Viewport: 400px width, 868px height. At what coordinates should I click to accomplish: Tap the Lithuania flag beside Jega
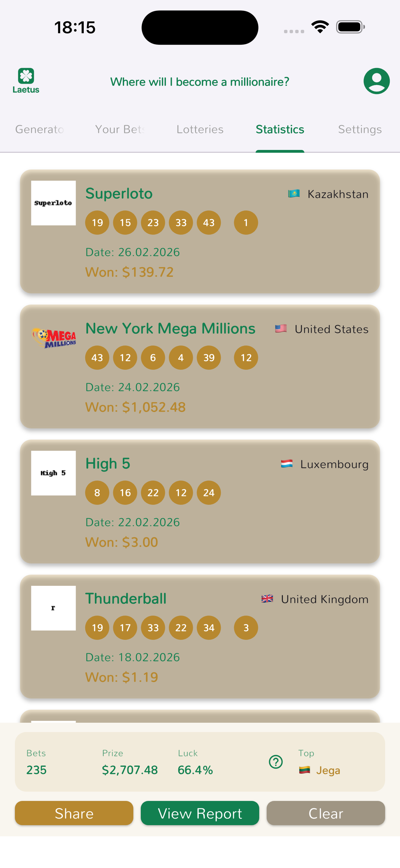pyautogui.click(x=304, y=770)
